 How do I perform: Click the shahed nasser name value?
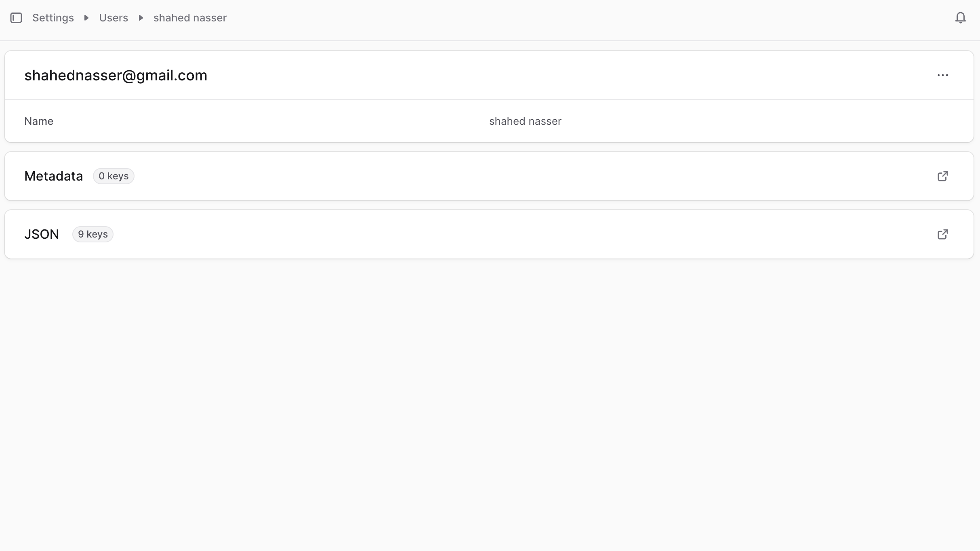(525, 121)
